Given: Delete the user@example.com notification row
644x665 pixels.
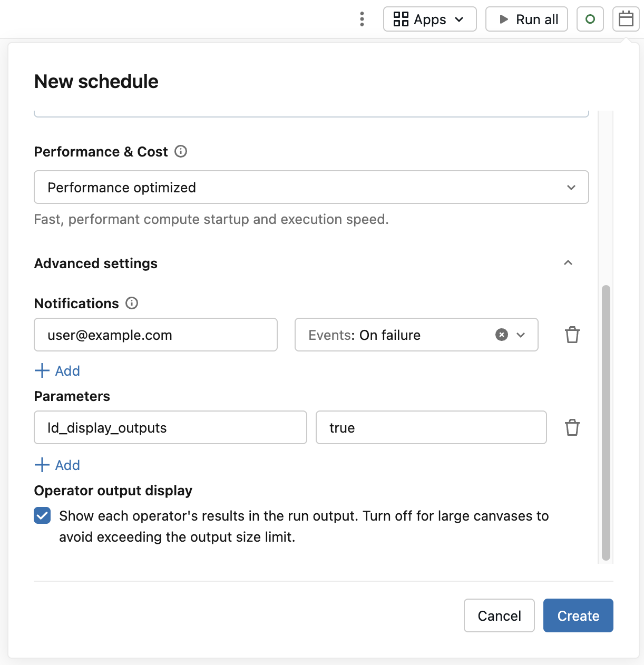Looking at the screenshot, I should (x=572, y=335).
